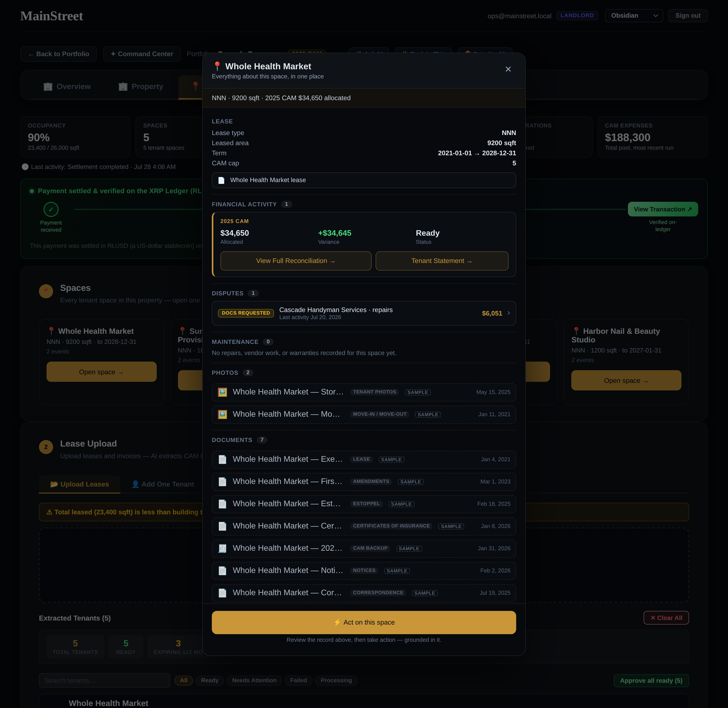Open space for Whole Health Market card
The width and height of the screenshot is (728, 708).
102,372
